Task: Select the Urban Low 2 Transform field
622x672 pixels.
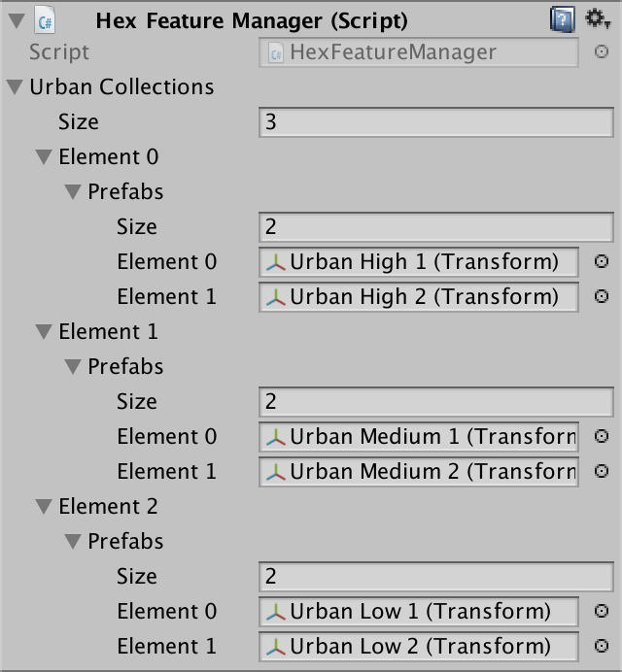Action: pyautogui.click(x=420, y=647)
